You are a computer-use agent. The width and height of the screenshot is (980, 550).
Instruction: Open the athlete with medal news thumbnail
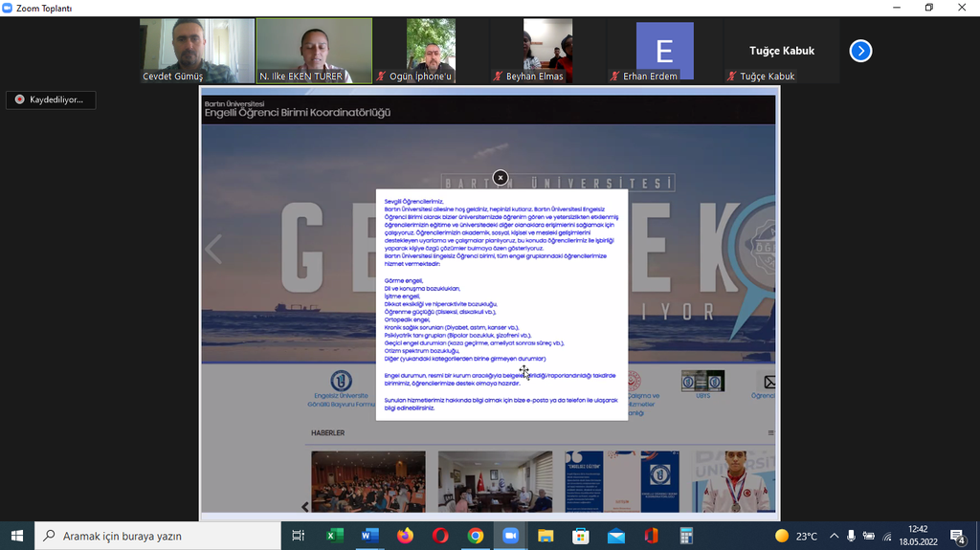[x=734, y=481]
